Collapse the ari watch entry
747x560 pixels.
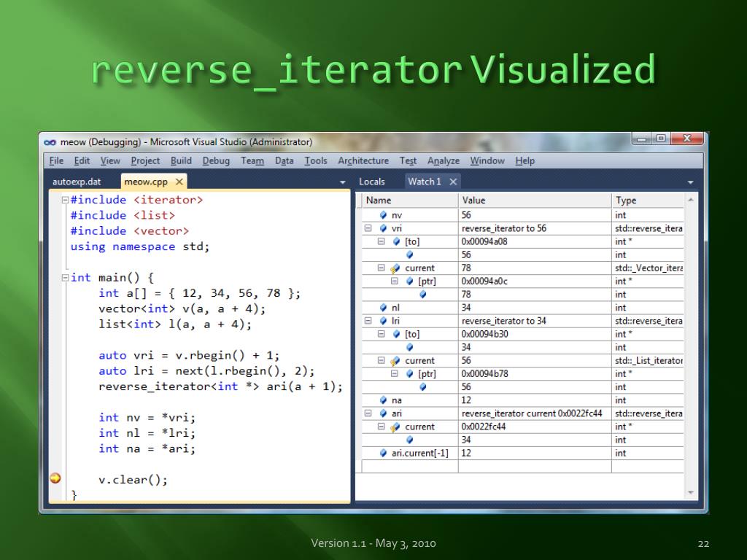tap(368, 413)
